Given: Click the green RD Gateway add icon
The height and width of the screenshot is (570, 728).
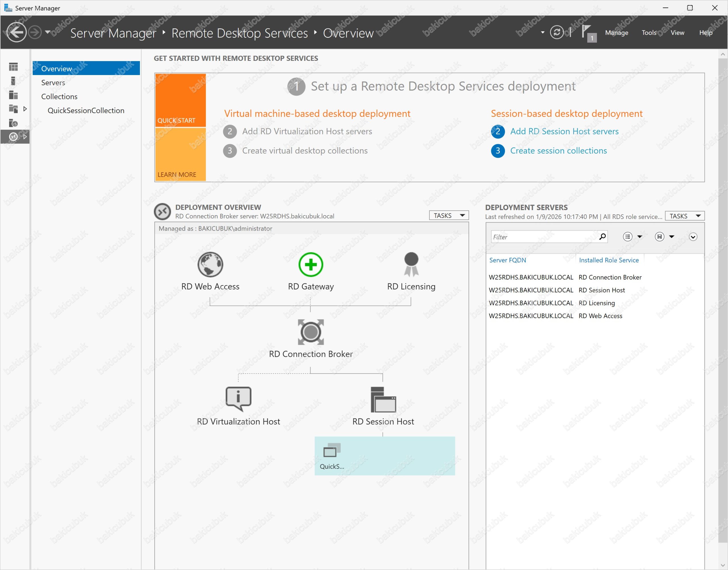Looking at the screenshot, I should point(311,265).
